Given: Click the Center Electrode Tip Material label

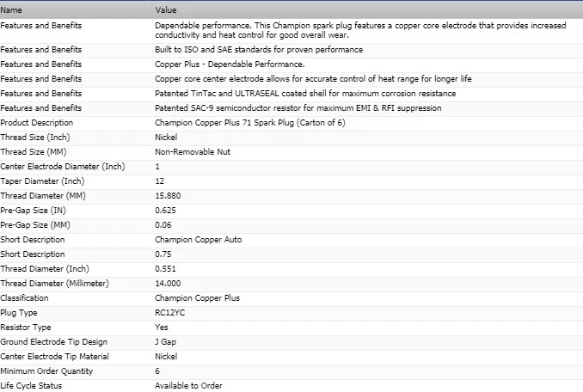Looking at the screenshot, I should (55, 357).
